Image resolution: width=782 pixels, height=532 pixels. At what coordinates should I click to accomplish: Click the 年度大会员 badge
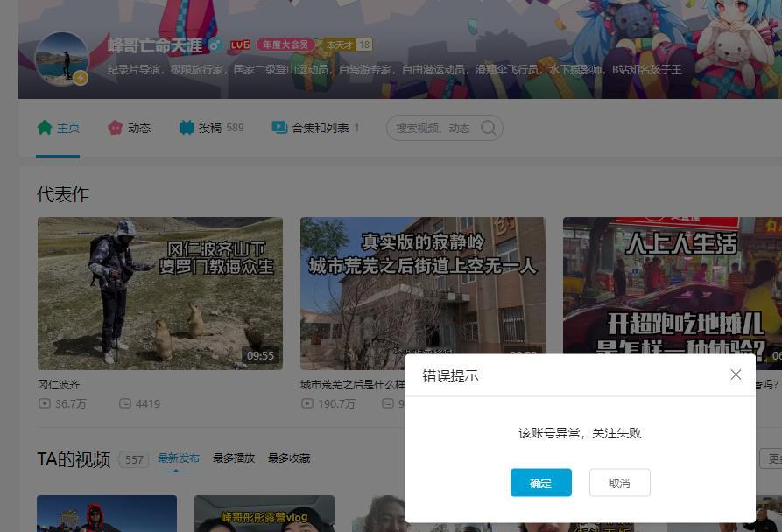point(285,45)
